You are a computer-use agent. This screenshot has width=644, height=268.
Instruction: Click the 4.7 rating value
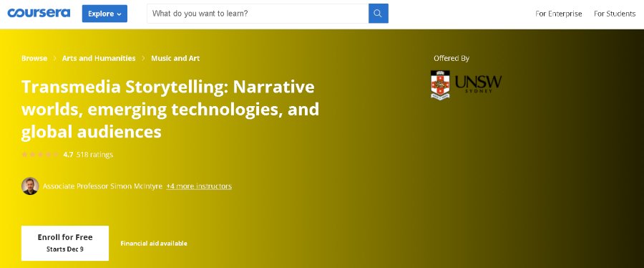[x=68, y=155]
